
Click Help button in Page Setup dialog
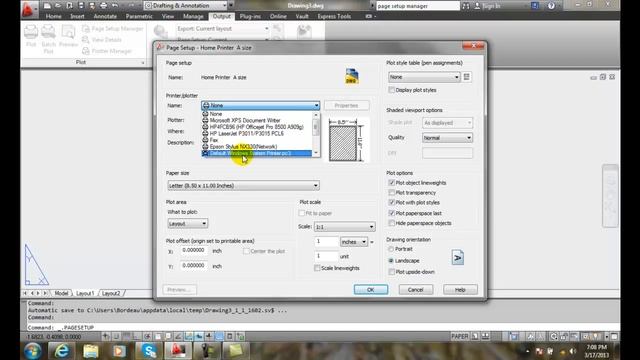click(x=460, y=290)
